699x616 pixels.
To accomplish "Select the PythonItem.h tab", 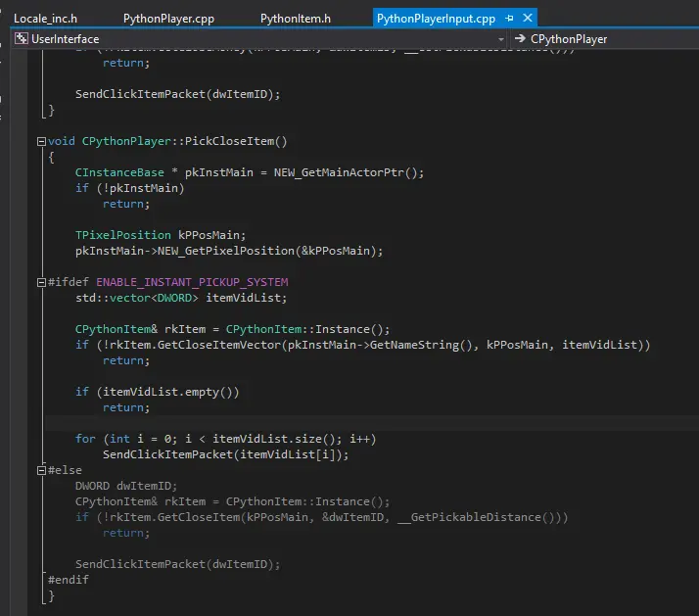I will [x=295, y=19].
